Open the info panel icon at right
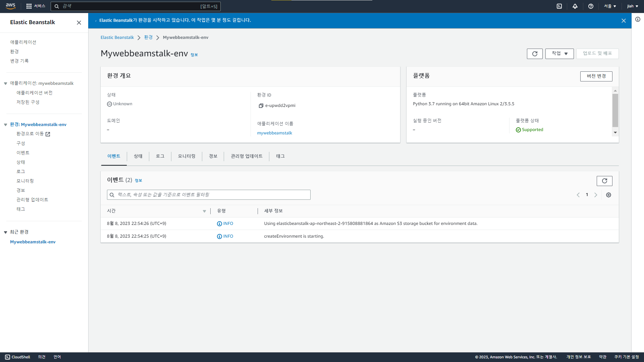The image size is (644, 362). [x=638, y=19]
